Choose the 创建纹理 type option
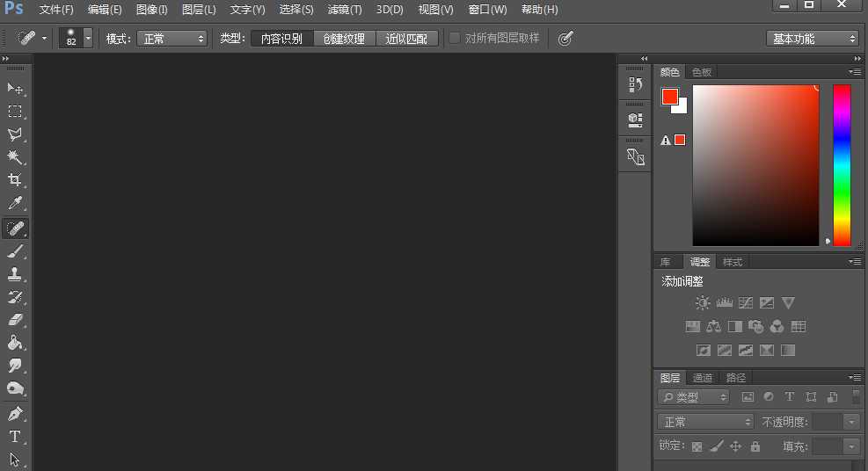The image size is (868, 471). (x=344, y=39)
